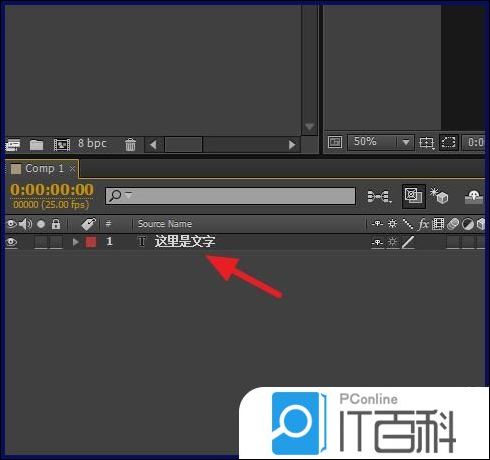Click the red label color of layer 1
The height and width of the screenshot is (460, 490).
91,242
